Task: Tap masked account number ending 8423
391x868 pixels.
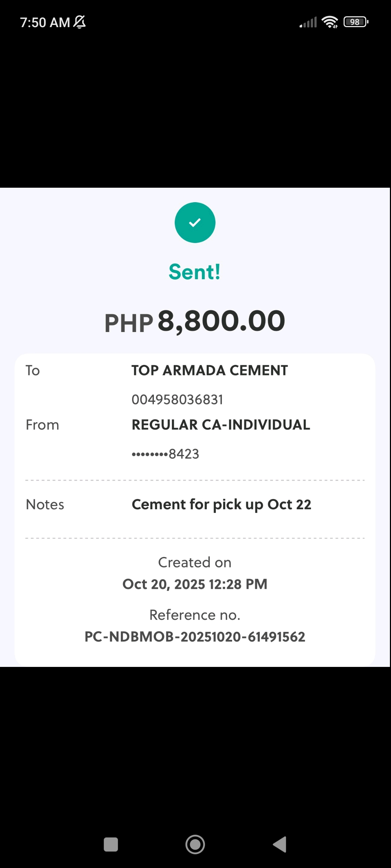Action: pyautogui.click(x=165, y=454)
